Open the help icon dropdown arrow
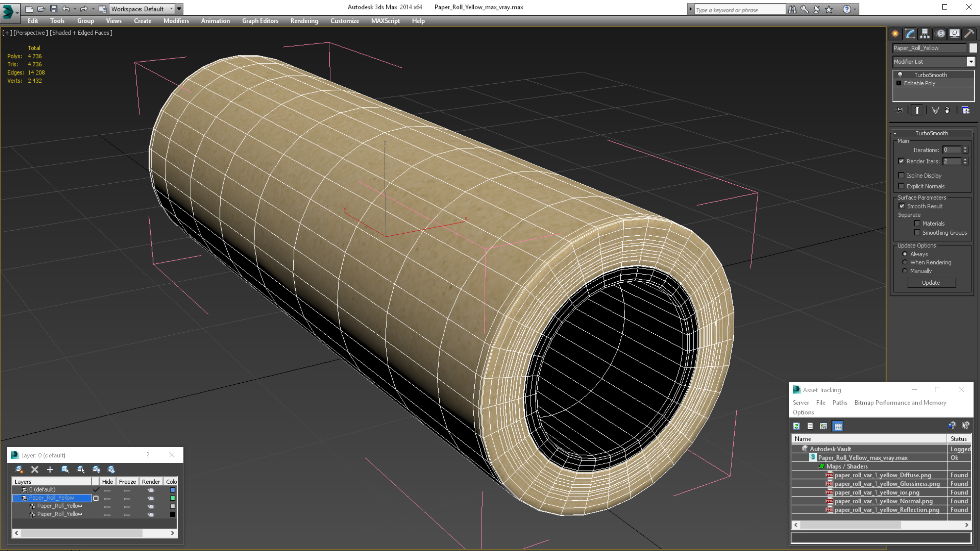Viewport: 980px width, 551px height. (x=854, y=10)
